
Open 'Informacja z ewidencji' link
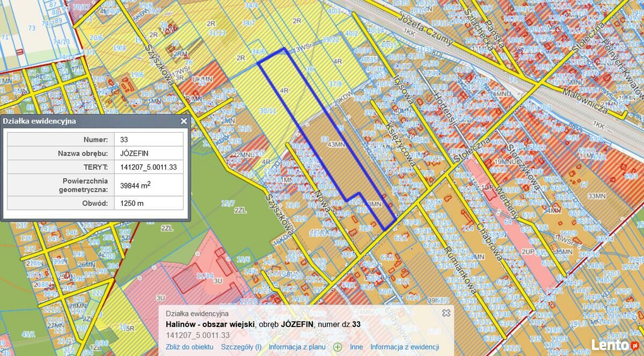coord(405,347)
